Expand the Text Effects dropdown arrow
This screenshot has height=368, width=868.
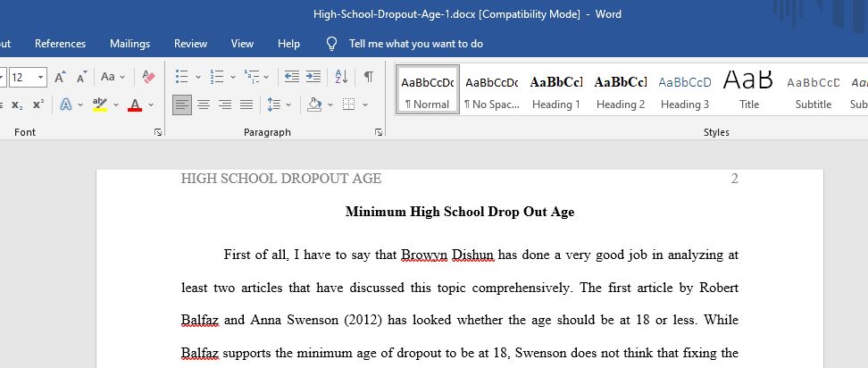[x=80, y=105]
